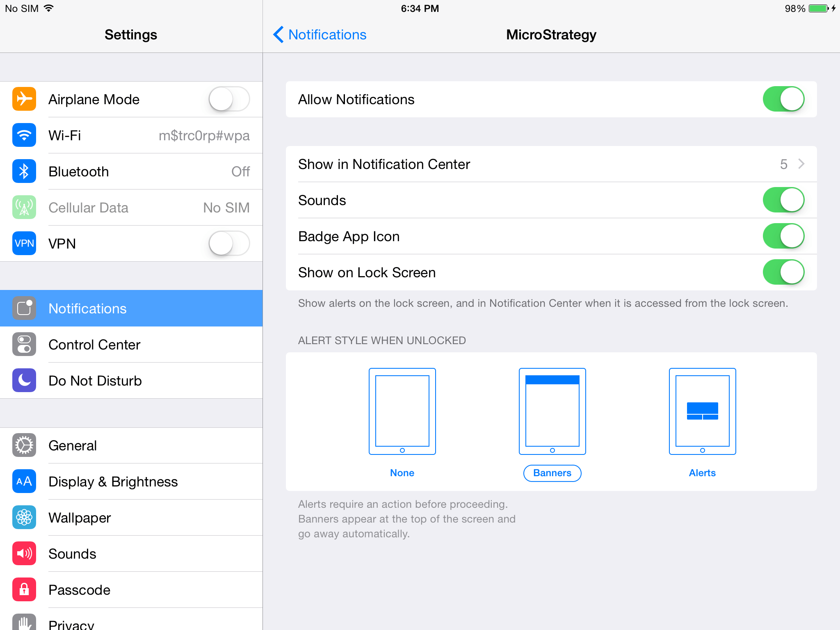Open the Wallpaper settings row
Viewport: 840px width, 630px height.
[131, 518]
